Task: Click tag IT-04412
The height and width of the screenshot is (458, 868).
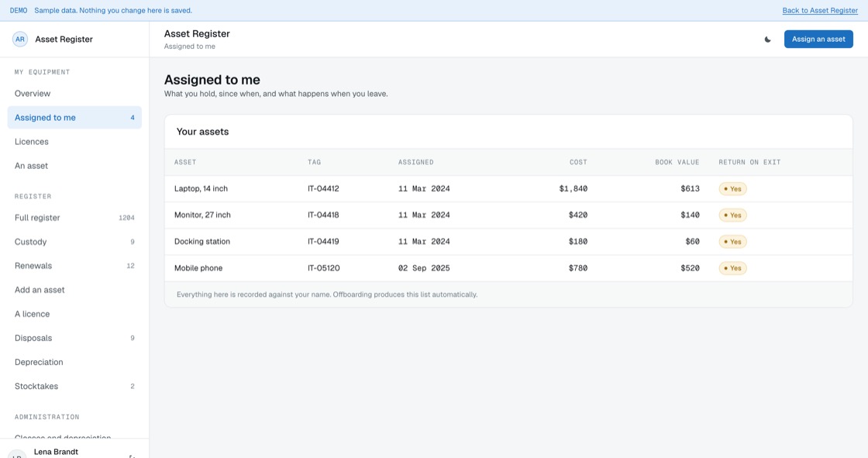Action: [x=323, y=189]
